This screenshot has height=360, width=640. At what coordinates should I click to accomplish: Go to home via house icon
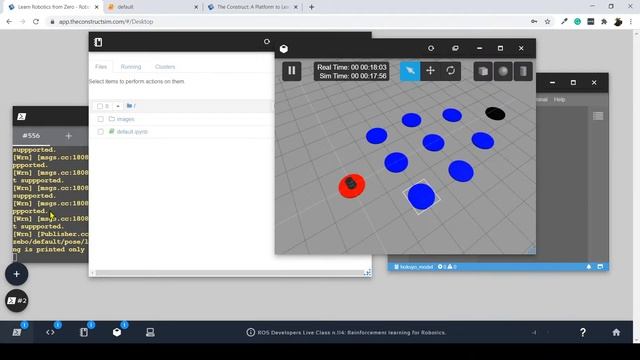pyautogui.click(x=616, y=332)
